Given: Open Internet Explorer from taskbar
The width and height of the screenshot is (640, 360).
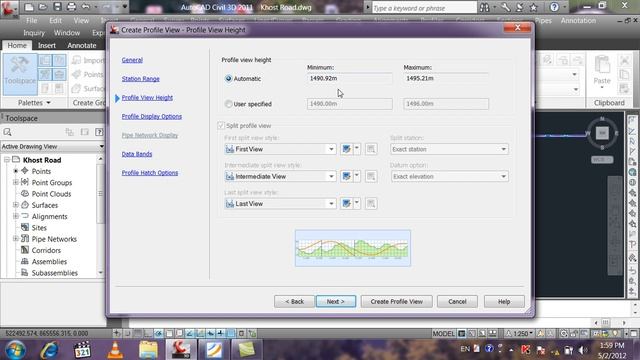Looking at the screenshot, I should [x=49, y=350].
